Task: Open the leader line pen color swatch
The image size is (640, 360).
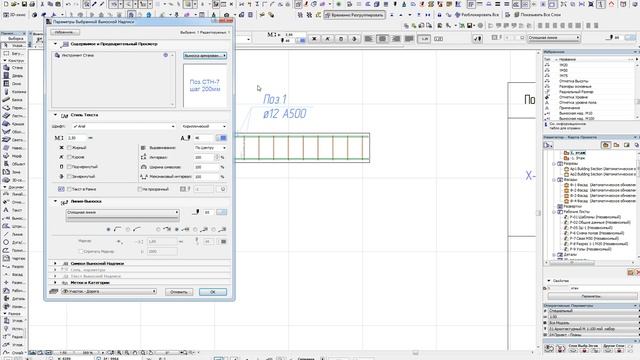Action: click(222, 212)
